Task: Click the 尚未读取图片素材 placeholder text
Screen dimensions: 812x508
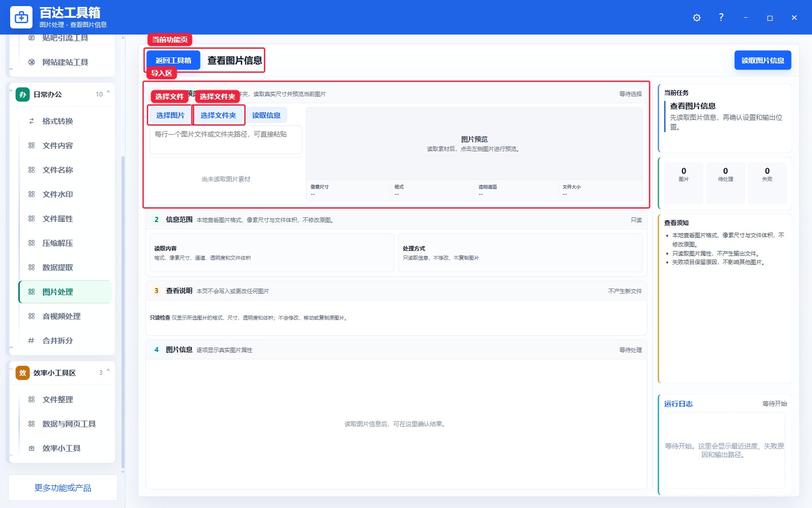Action: coord(226,179)
